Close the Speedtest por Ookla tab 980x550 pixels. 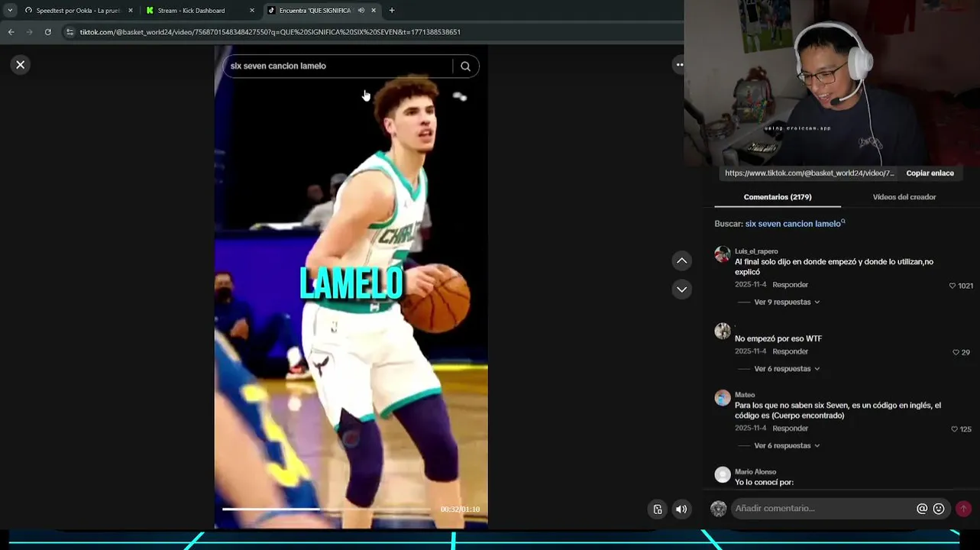coord(131,11)
